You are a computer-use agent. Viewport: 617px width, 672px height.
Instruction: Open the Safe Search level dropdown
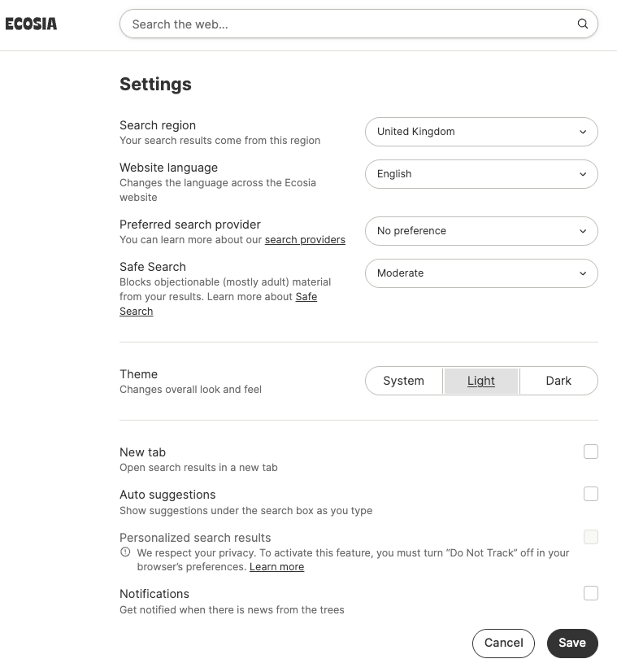[x=481, y=273]
